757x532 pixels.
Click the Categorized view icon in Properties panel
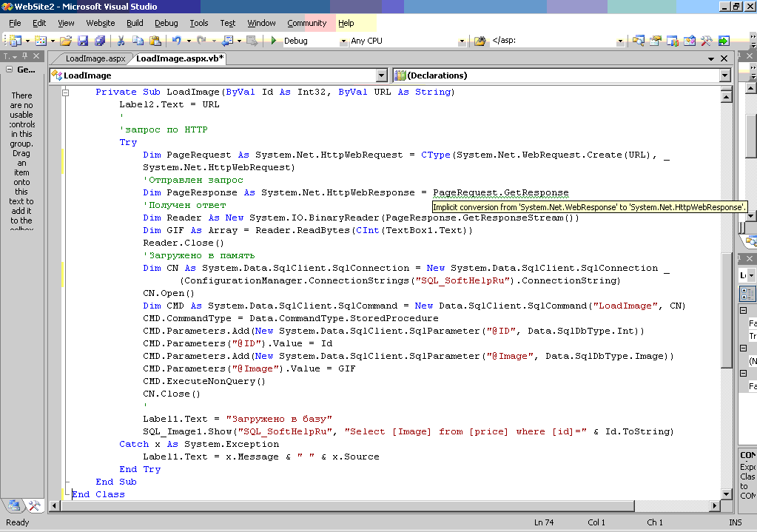747,293
